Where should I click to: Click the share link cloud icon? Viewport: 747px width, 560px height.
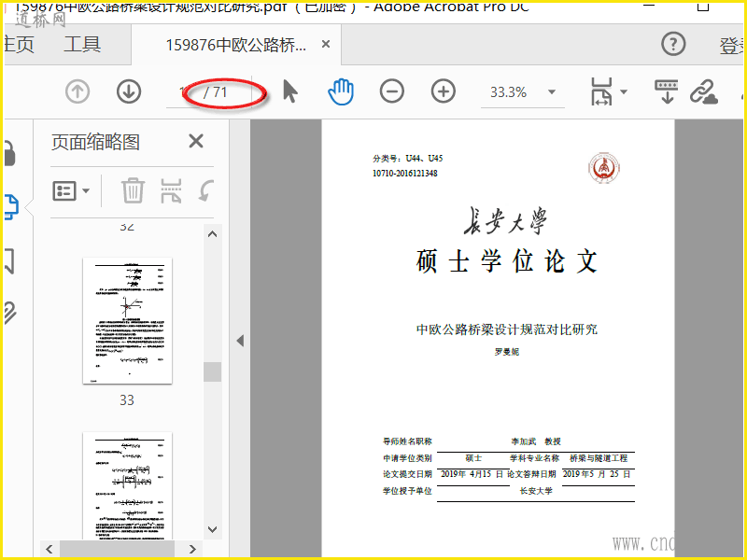pos(704,91)
